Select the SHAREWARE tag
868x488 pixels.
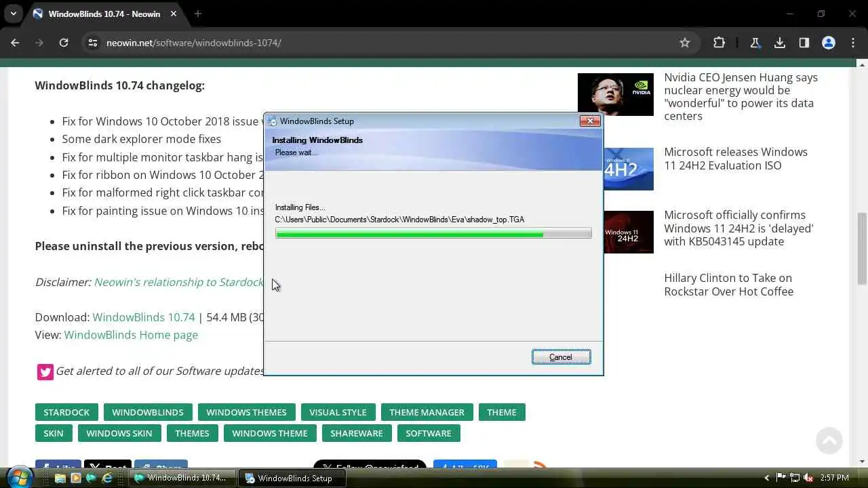coord(357,433)
